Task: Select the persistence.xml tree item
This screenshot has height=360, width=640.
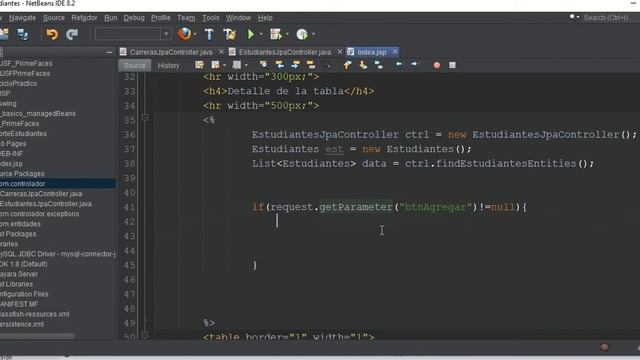Action: [22, 324]
